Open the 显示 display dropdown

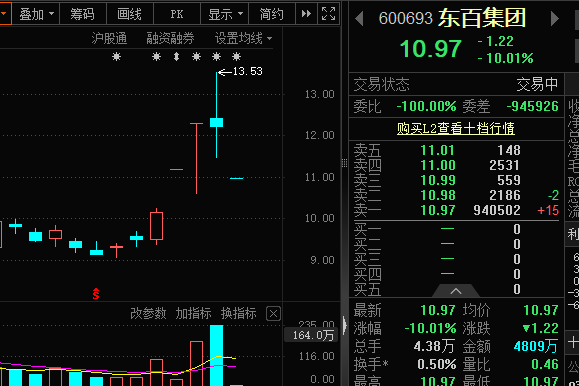[225, 14]
